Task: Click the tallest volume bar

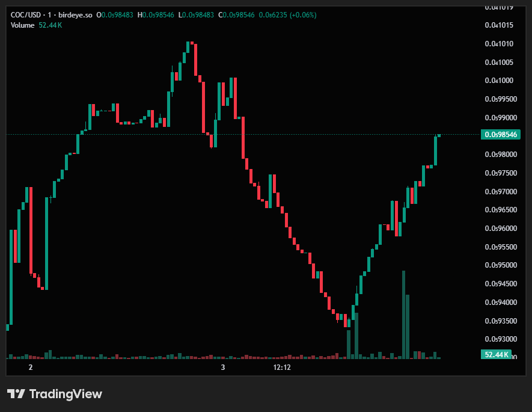Action: click(403, 315)
